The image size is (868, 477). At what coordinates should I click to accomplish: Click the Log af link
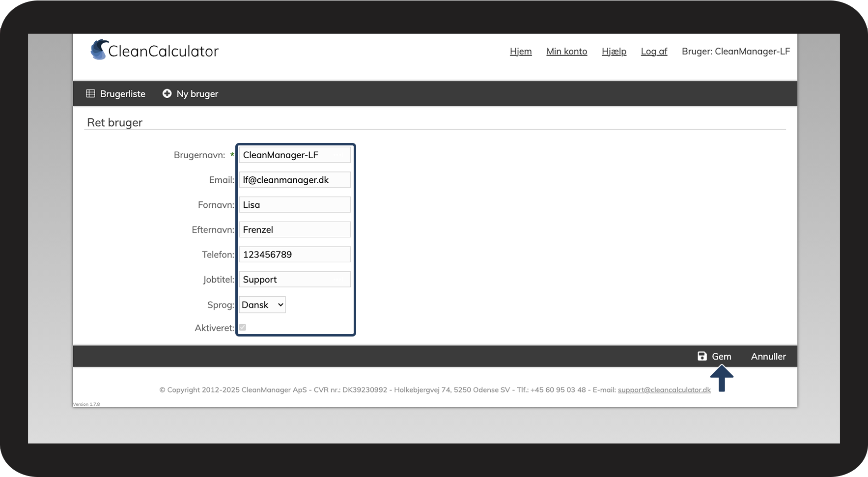(x=654, y=52)
